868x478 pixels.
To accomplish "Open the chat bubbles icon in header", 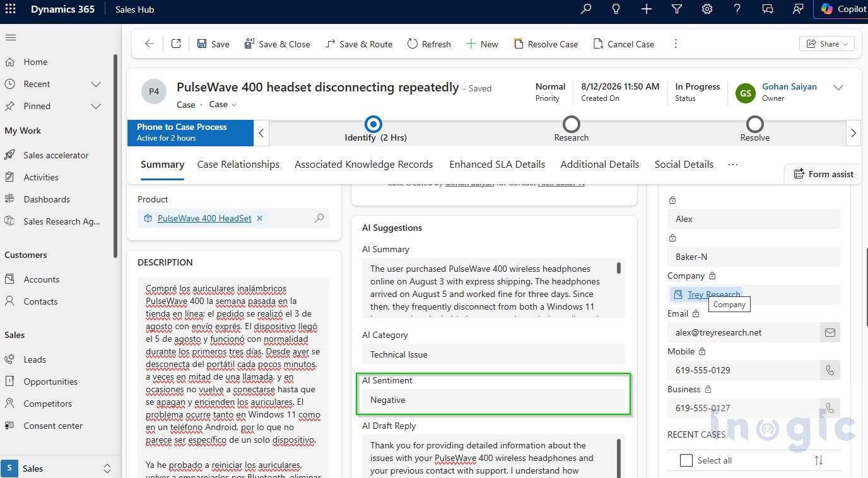I will (768, 9).
